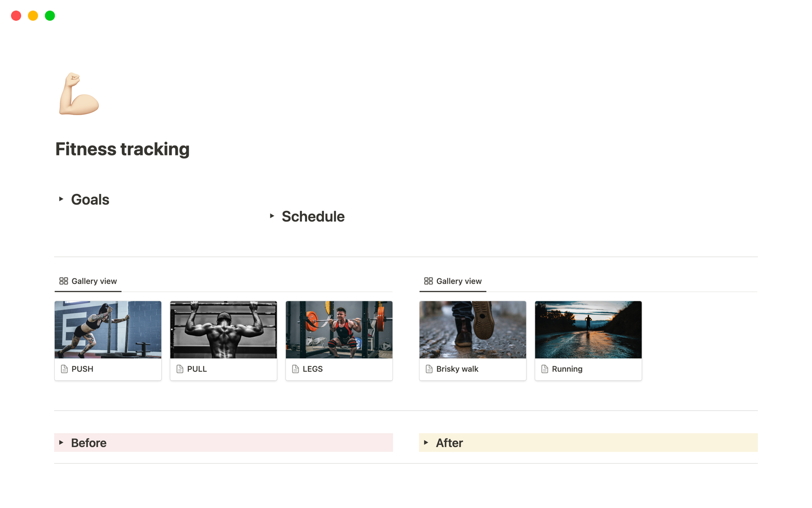This screenshot has height=508, width=812.
Task: Click the walking boots photo thumbnail
Action: [472, 330]
